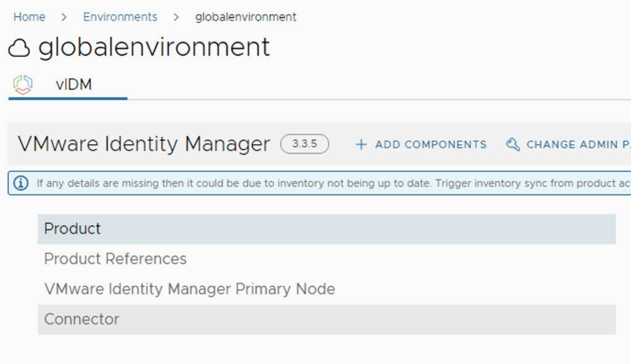Click the Home breadcrumb link
Viewport: 631px width, 364px height.
pos(29,17)
